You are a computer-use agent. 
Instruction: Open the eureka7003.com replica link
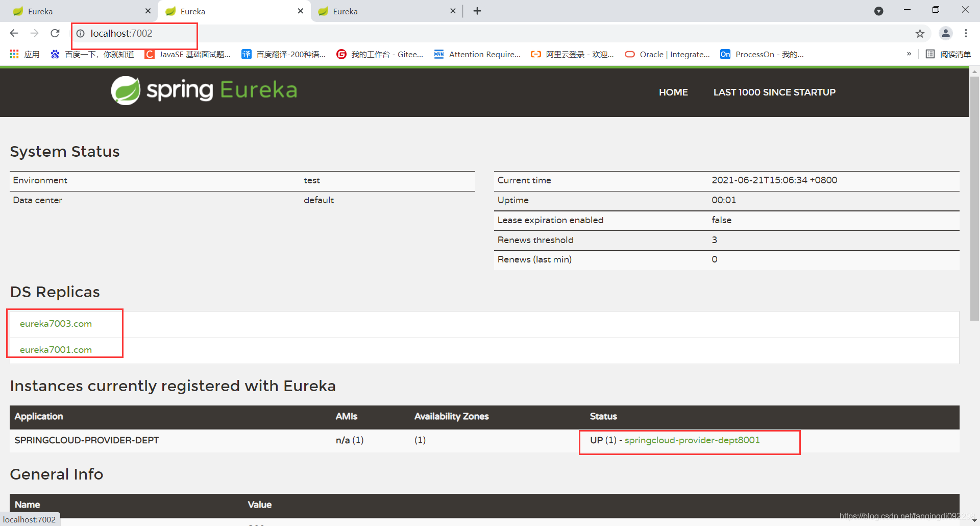click(56, 324)
